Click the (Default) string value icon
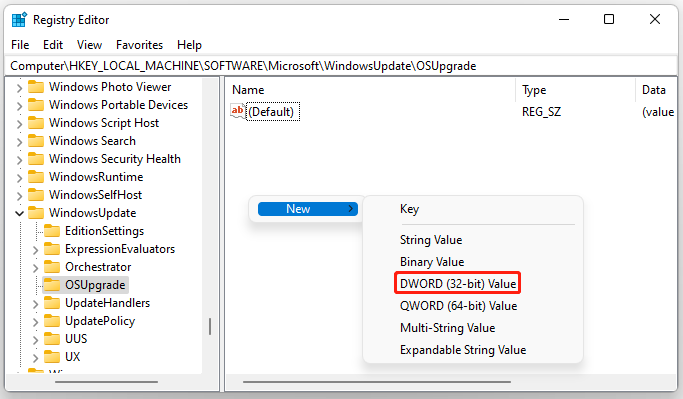Image resolution: width=683 pixels, height=399 pixels. (238, 112)
